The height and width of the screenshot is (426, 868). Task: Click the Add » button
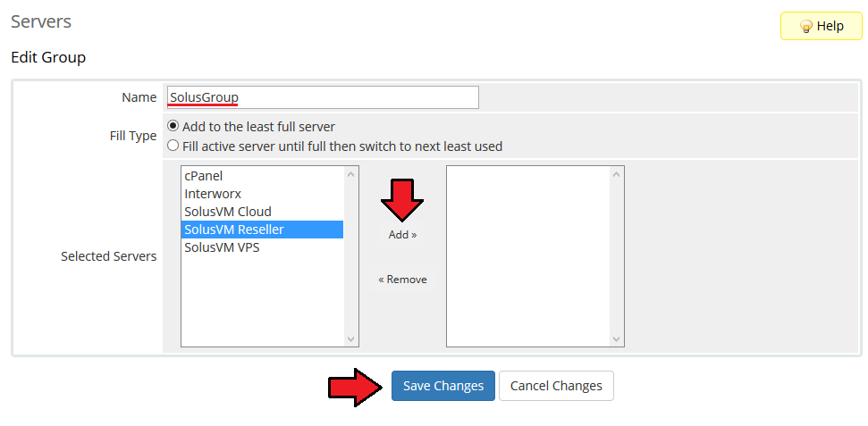pos(402,235)
